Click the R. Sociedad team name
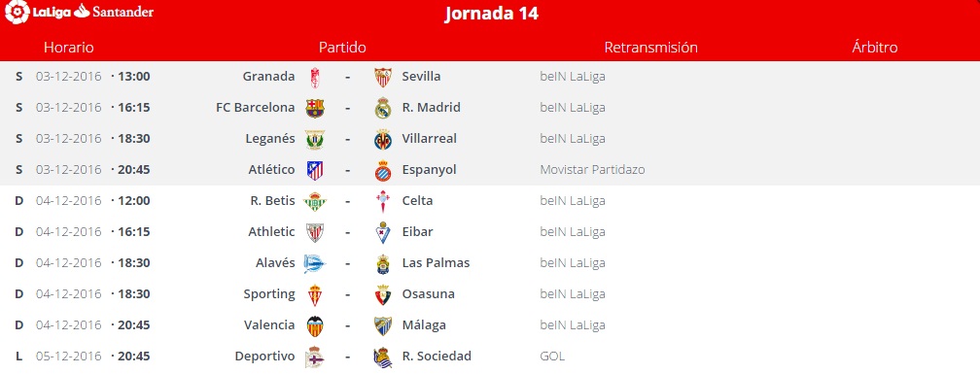 click(437, 357)
